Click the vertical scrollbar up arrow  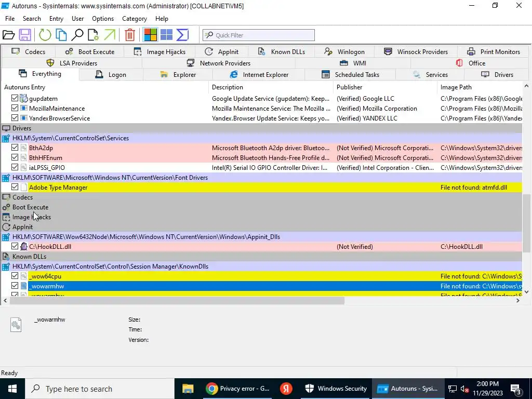point(526,86)
